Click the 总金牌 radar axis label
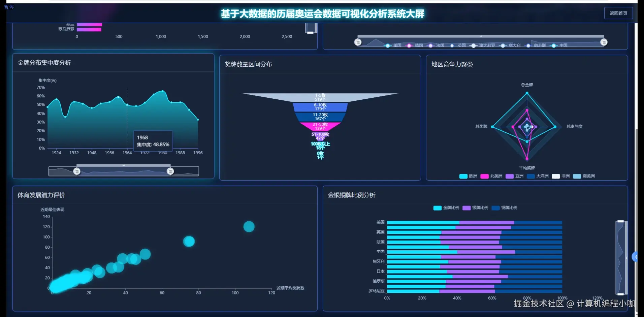Image resolution: width=644 pixels, height=317 pixels. pos(527,85)
